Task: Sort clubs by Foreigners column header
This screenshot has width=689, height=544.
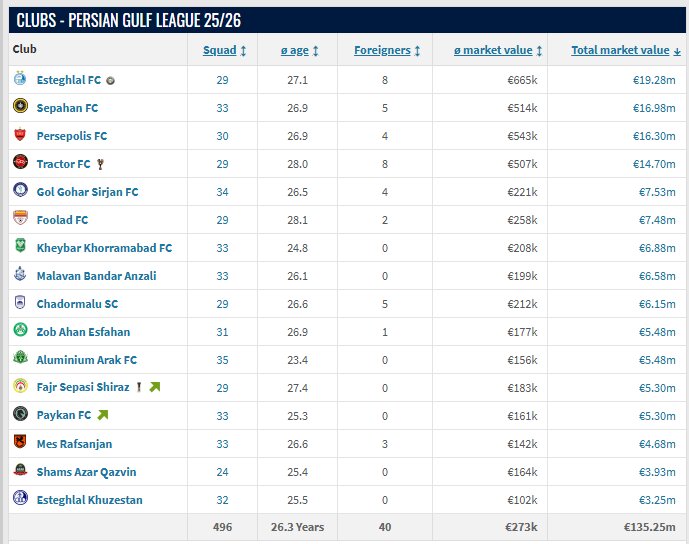Action: 382,50
